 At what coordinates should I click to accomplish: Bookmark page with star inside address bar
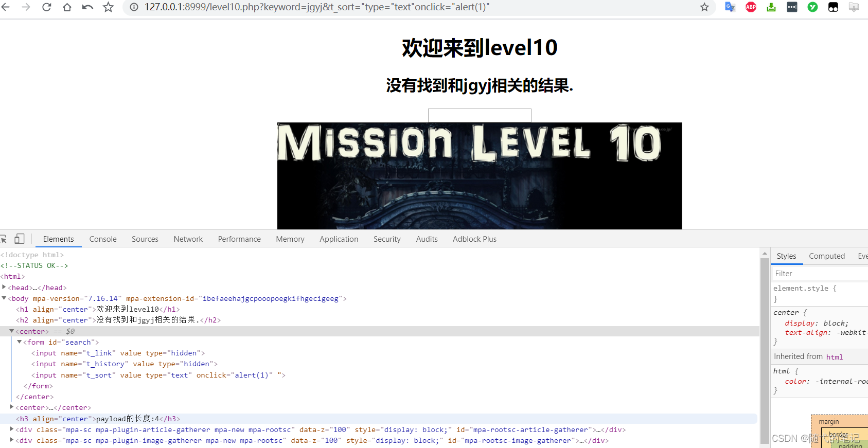pos(704,7)
